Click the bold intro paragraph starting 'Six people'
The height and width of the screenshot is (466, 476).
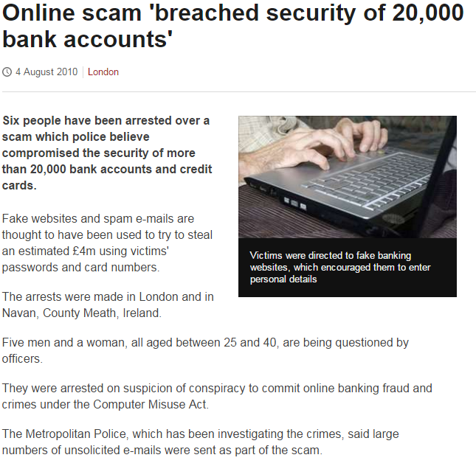coord(107,153)
